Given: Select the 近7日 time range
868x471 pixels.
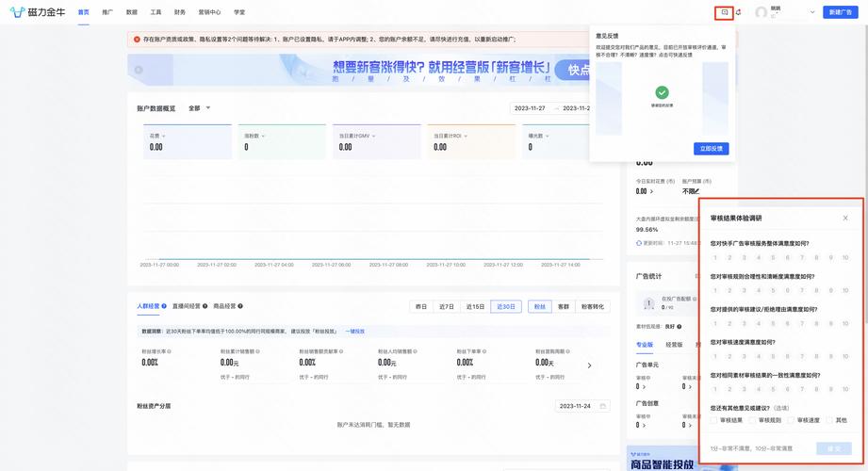Looking at the screenshot, I should [x=446, y=306].
